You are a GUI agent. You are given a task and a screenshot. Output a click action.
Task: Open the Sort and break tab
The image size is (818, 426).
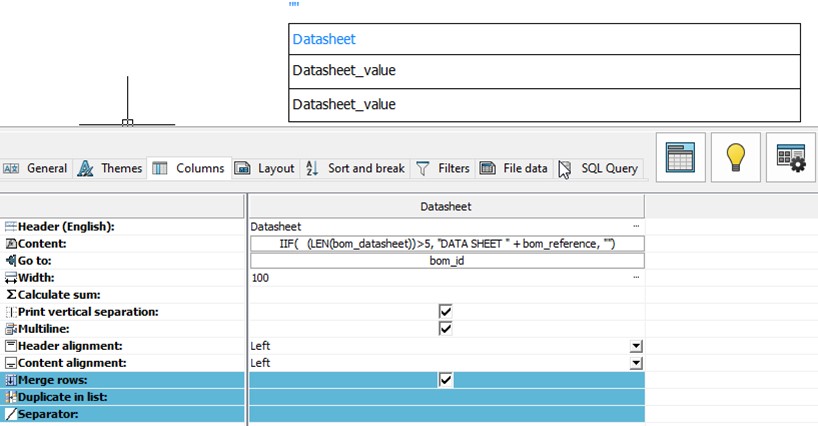(355, 169)
